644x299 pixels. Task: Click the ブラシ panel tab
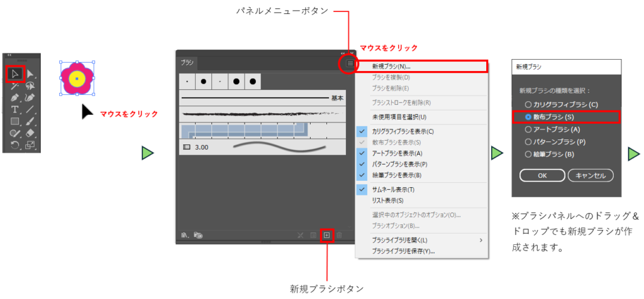187,63
